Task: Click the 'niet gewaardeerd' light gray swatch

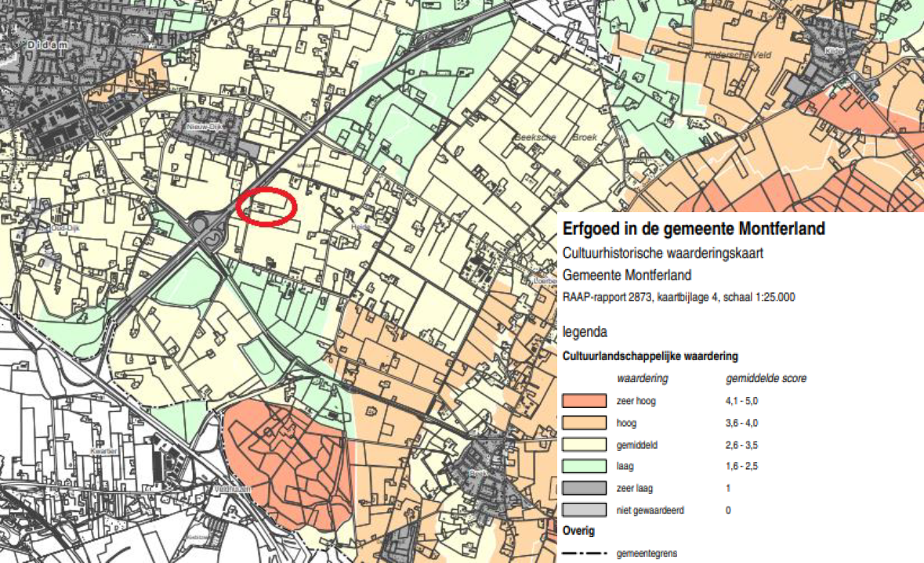Action: (584, 511)
